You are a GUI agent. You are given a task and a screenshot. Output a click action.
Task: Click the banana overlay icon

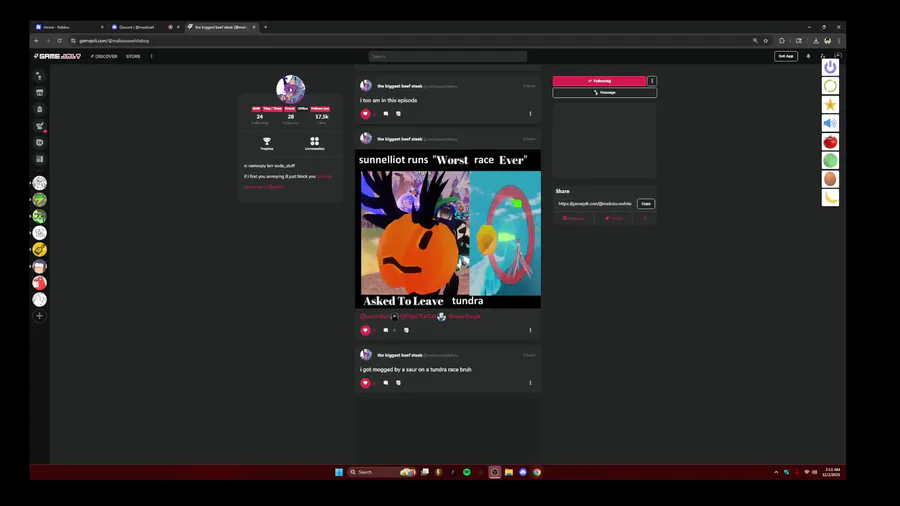click(830, 198)
